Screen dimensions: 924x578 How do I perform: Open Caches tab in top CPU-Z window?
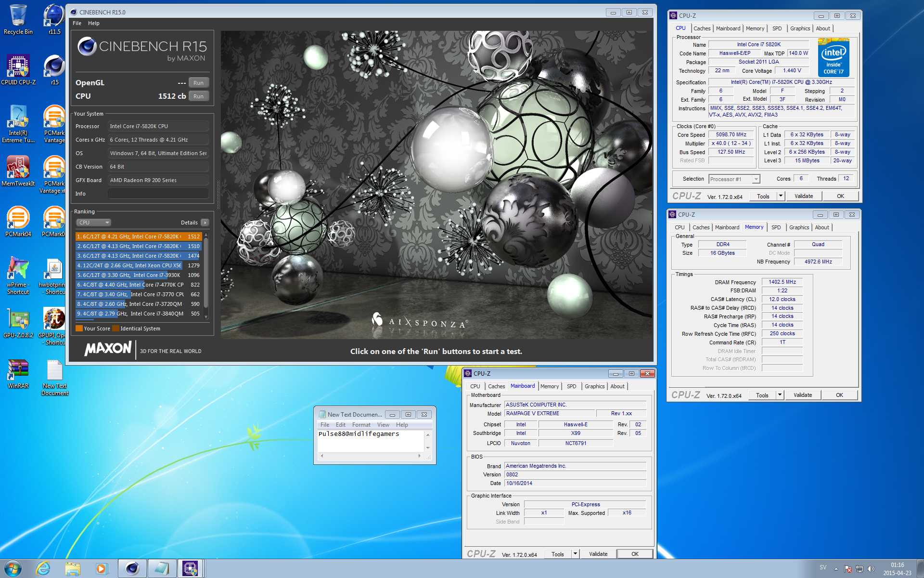(x=702, y=28)
